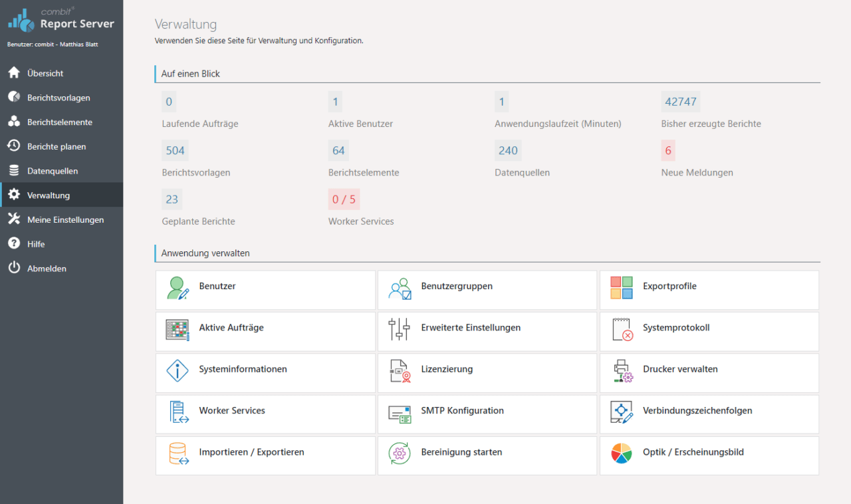Select the Worker Services document icon
The image size is (851, 504).
pyautogui.click(x=178, y=411)
